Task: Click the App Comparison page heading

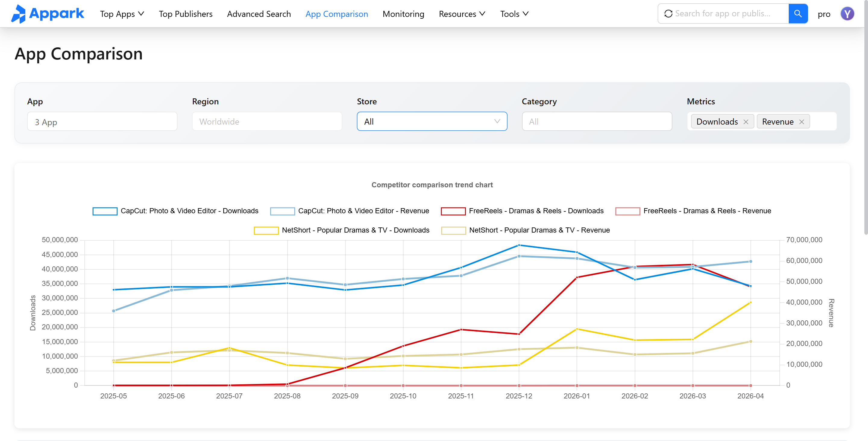Action: (x=78, y=54)
